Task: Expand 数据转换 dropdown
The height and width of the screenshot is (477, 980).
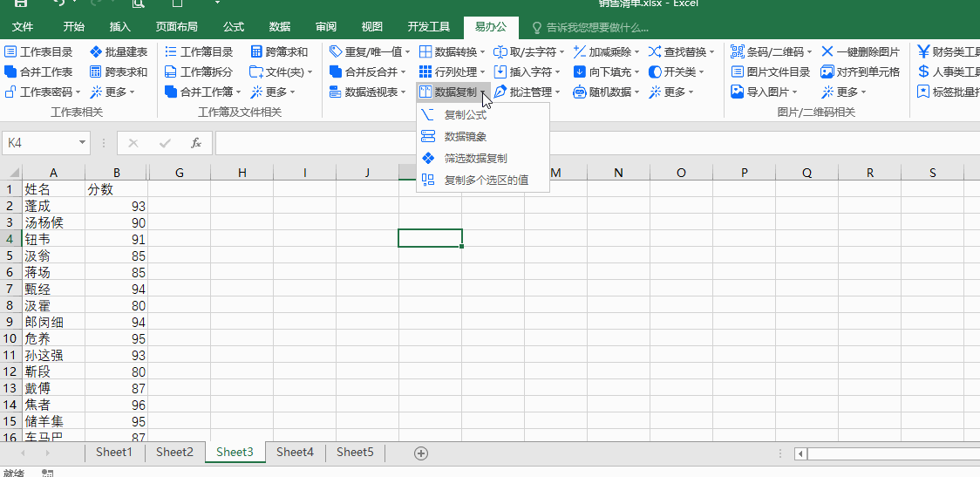Action: tap(482, 52)
